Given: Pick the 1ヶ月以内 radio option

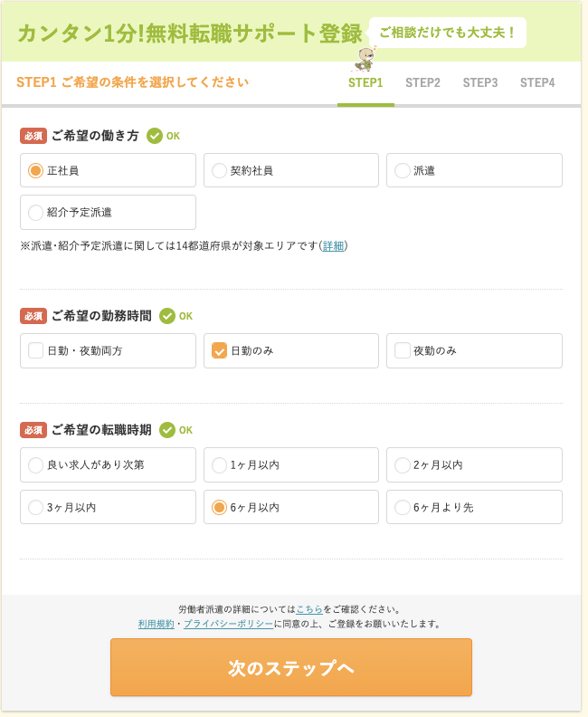Looking at the screenshot, I should tap(291, 465).
